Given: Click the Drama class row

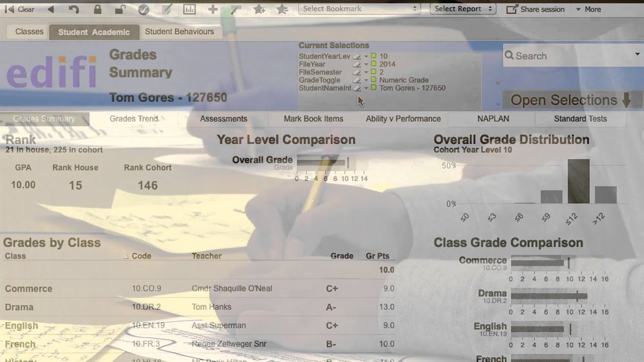Looking at the screenshot, I should (x=199, y=307).
